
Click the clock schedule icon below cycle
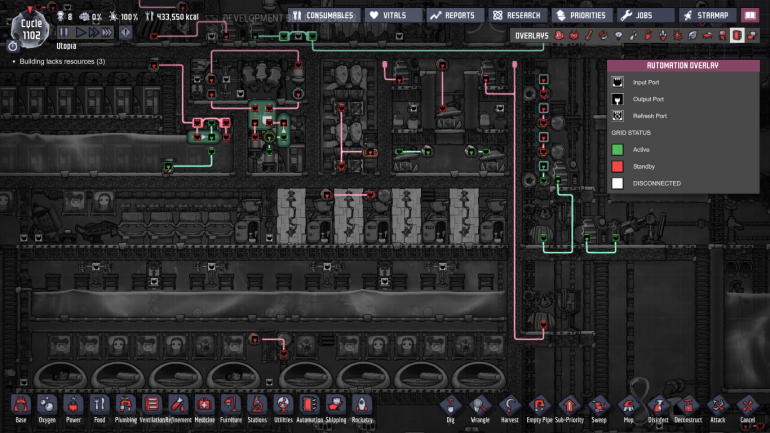(13, 46)
